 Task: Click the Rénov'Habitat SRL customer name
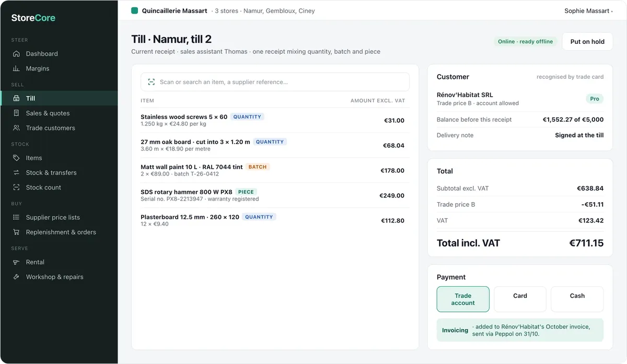coord(465,95)
